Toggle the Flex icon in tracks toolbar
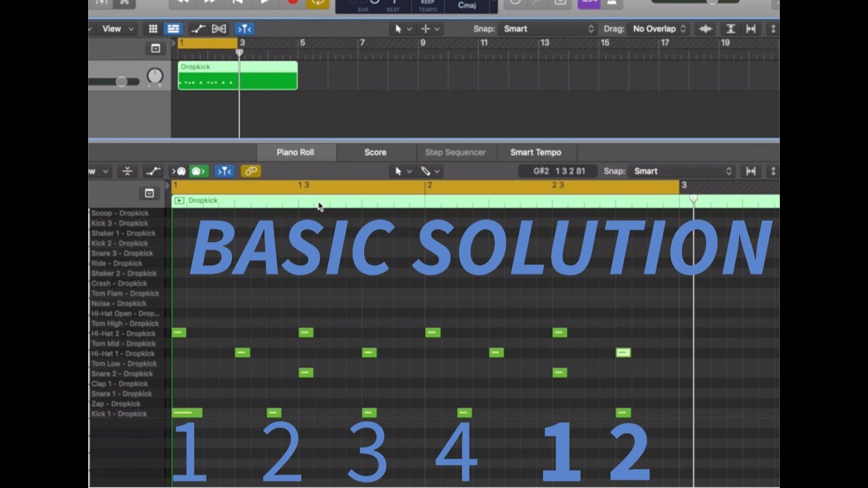Viewport: 868px width, 488px height. tap(219, 29)
